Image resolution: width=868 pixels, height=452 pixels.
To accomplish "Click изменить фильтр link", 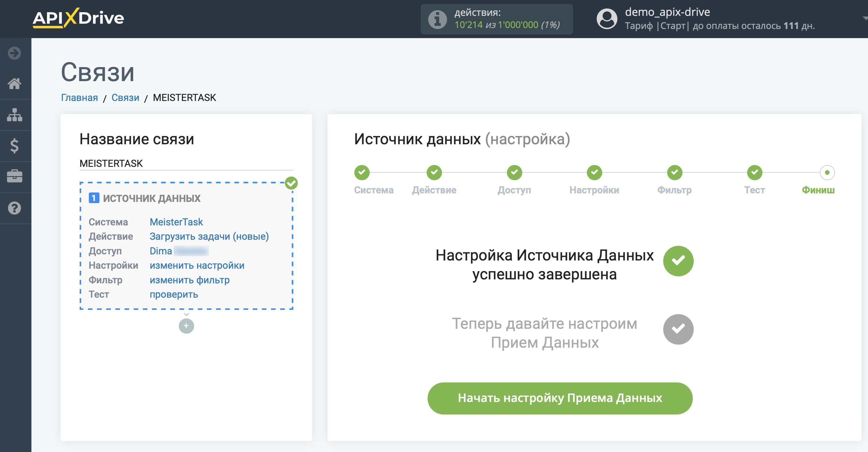I will pyautogui.click(x=189, y=280).
